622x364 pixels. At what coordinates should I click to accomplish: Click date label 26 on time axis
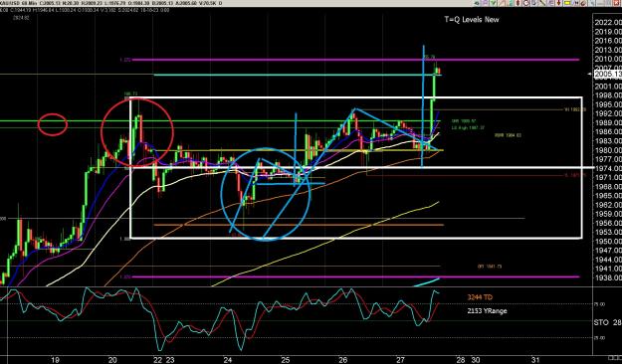(343, 360)
